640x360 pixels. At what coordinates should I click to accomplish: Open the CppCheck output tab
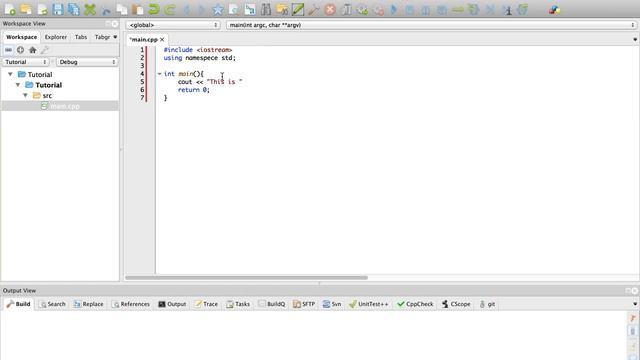coord(416,304)
